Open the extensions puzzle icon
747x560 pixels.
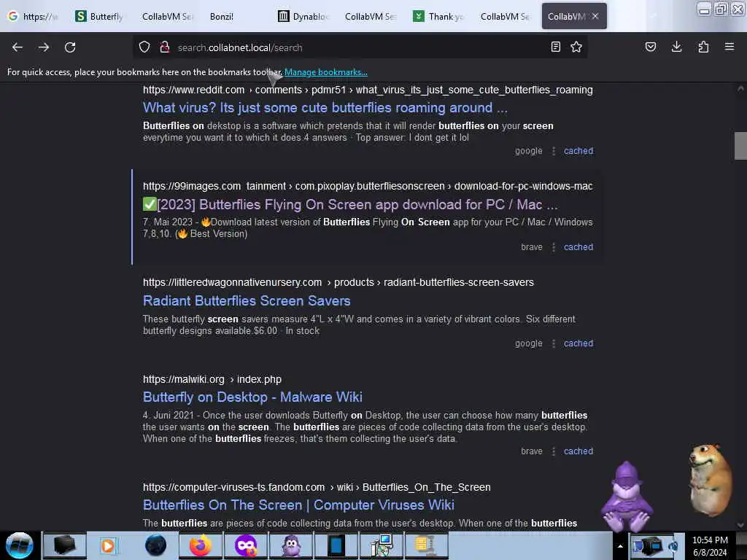[703, 47]
